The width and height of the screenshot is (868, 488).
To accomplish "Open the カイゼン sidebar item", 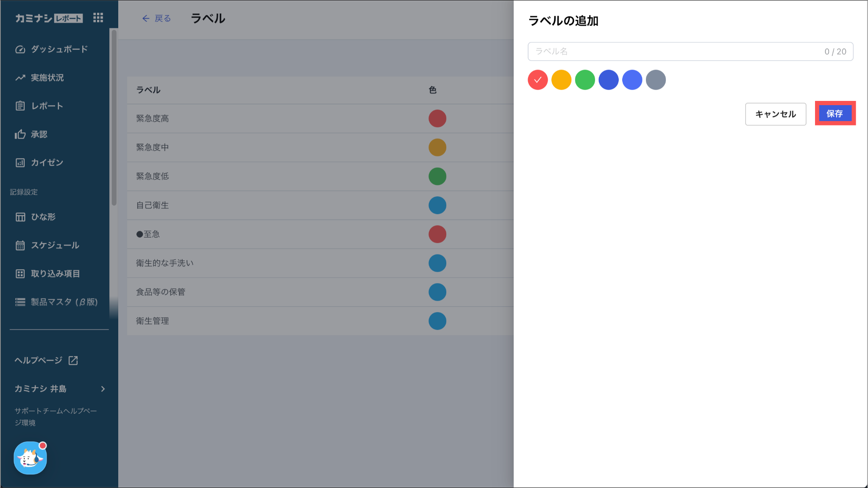I will point(47,162).
